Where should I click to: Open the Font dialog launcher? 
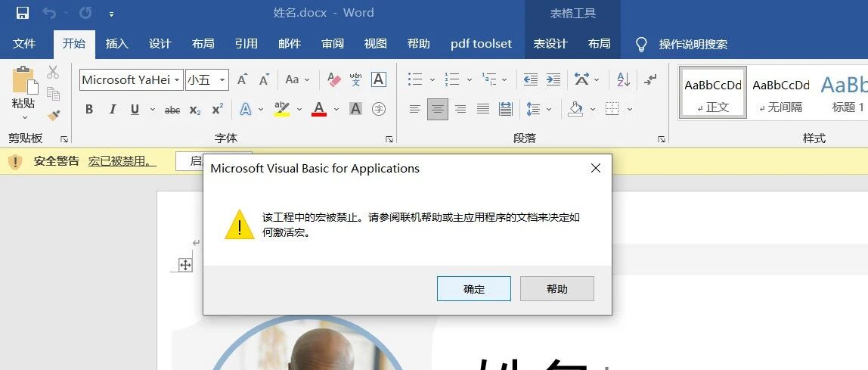(x=389, y=139)
